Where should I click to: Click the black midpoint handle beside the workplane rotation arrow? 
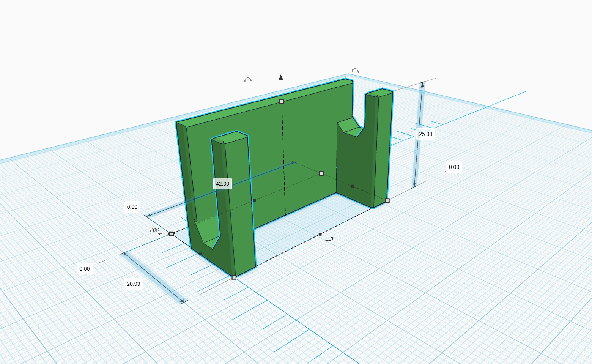pos(320,234)
